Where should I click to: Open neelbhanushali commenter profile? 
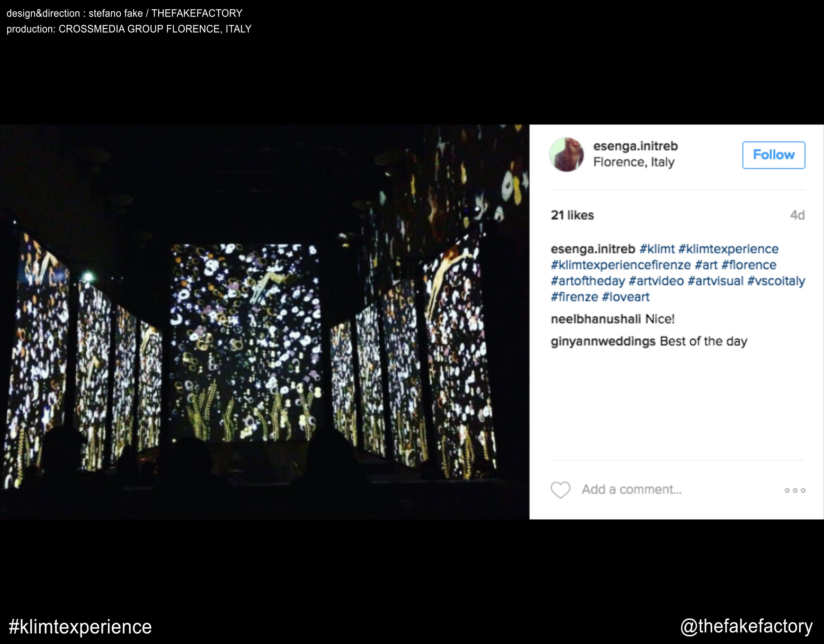click(x=595, y=319)
